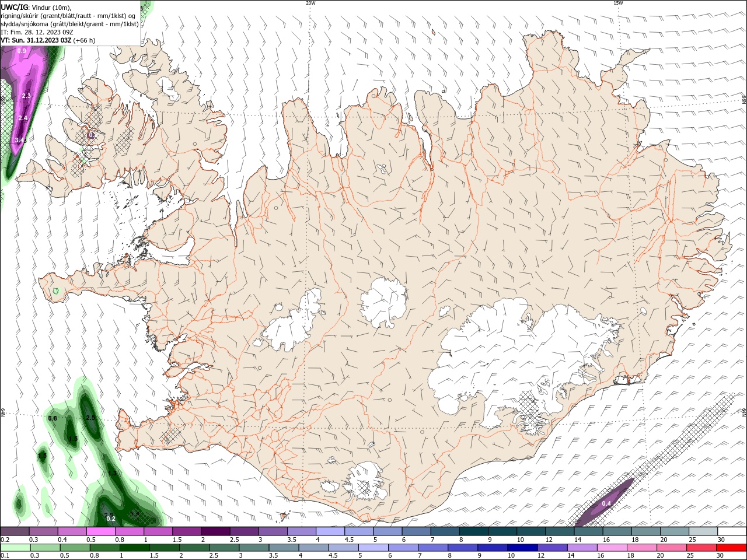Click the dusky mauve 0.2 swatch in upper row
Image resolution: width=747 pixels, height=560 pixels.
[15, 531]
